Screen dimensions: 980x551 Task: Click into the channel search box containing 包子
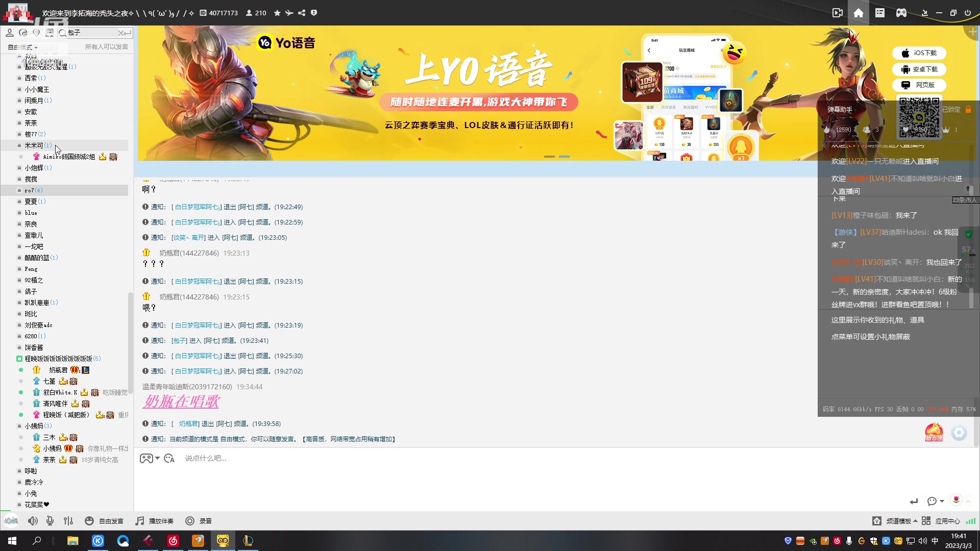(x=92, y=33)
